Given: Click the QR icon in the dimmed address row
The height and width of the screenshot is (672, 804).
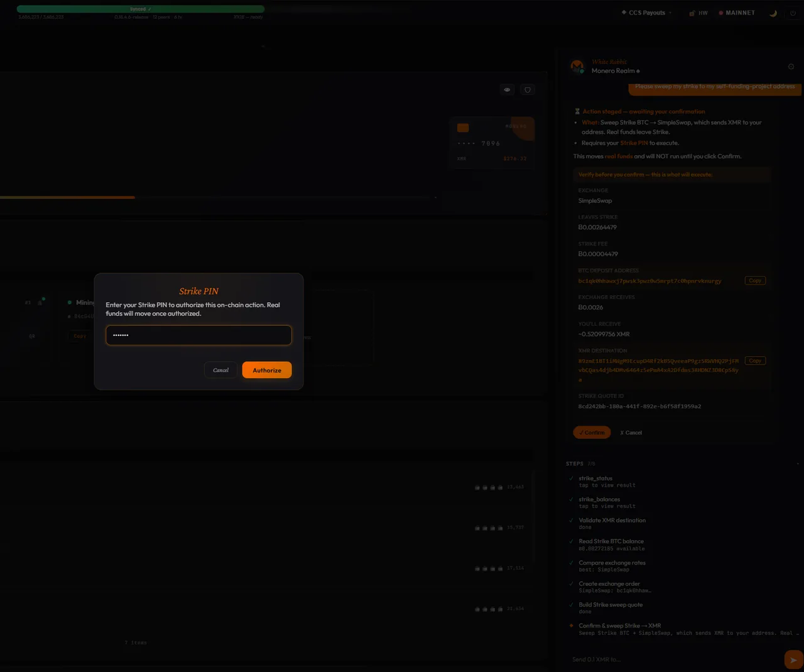Looking at the screenshot, I should 31,336.
